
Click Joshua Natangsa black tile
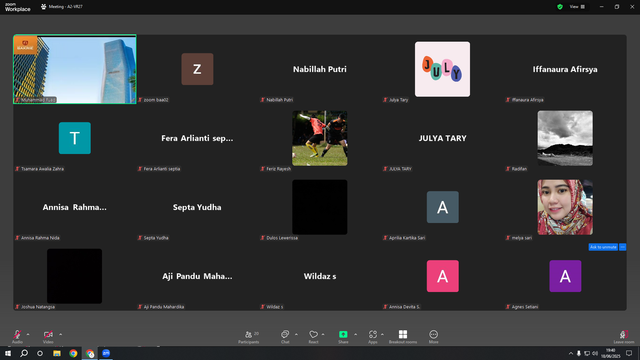pos(74,276)
